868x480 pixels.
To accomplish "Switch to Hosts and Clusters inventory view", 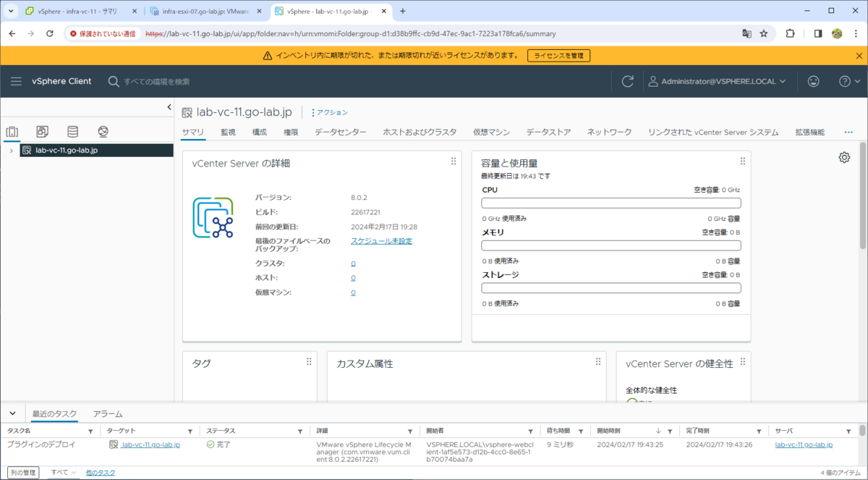I will [x=12, y=132].
